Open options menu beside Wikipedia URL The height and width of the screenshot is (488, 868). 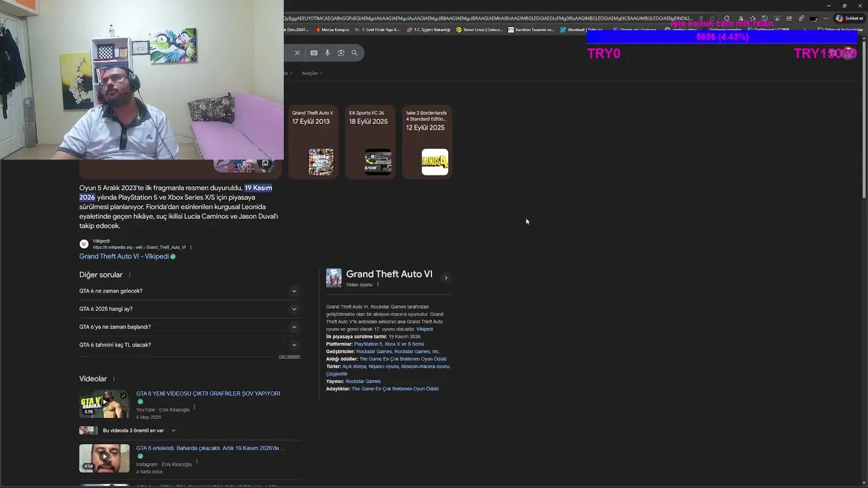click(x=191, y=247)
